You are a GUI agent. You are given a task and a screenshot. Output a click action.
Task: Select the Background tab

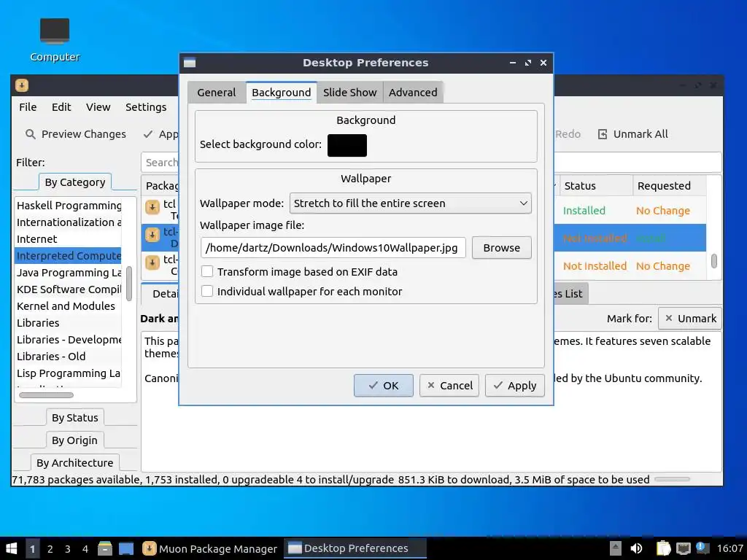pyautogui.click(x=281, y=93)
